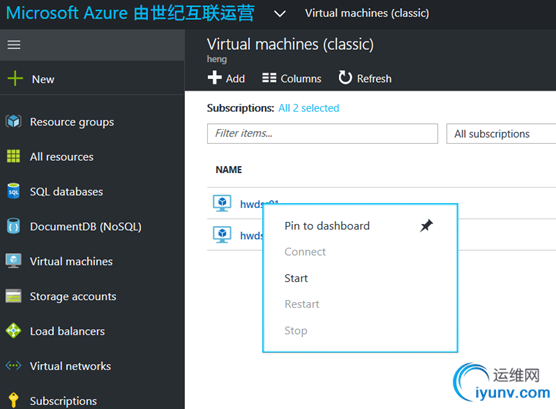
Task: Focus the Filter items input field
Action: coord(322,133)
